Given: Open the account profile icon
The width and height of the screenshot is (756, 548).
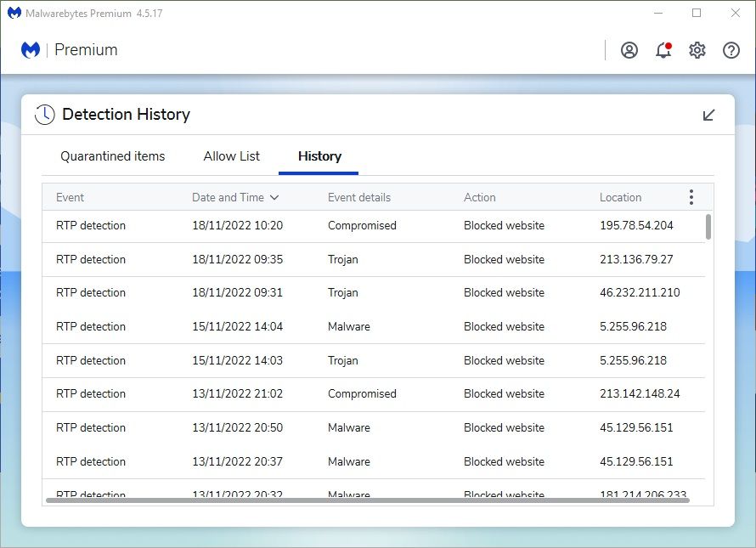Looking at the screenshot, I should [629, 50].
